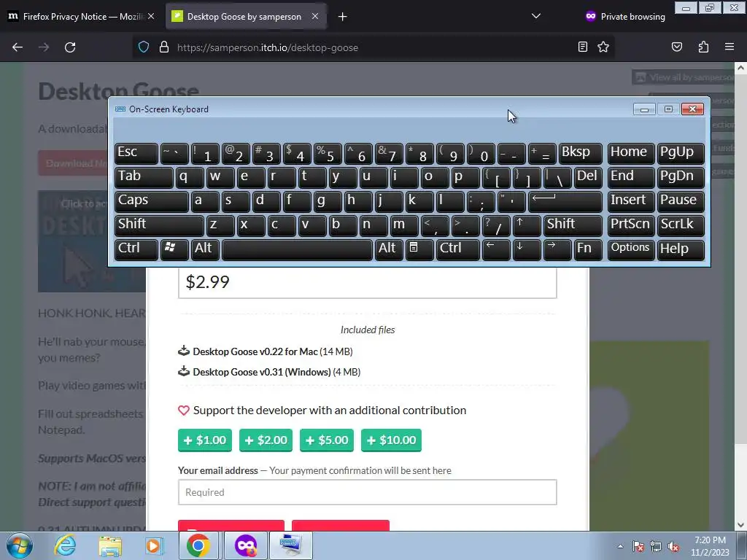The width and height of the screenshot is (747, 560).
Task: Switch to Firefox private window in taskbar
Action: click(x=246, y=545)
